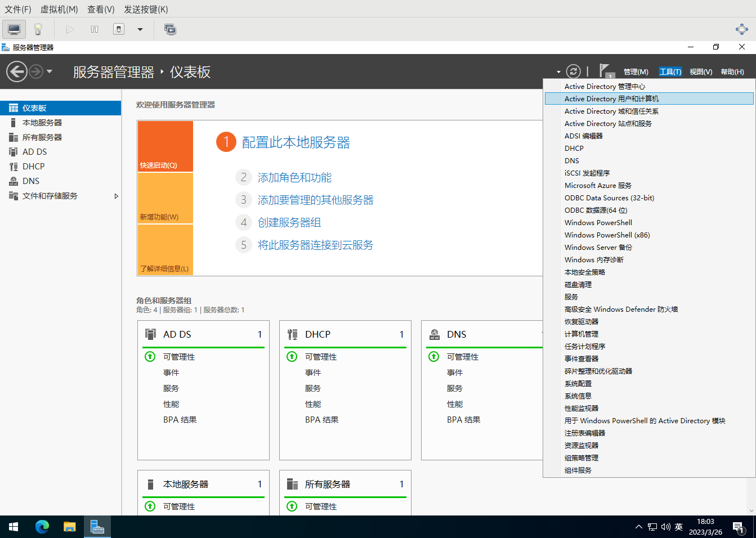Open the 工具(T) menu
The width and height of the screenshot is (756, 538).
tap(670, 72)
